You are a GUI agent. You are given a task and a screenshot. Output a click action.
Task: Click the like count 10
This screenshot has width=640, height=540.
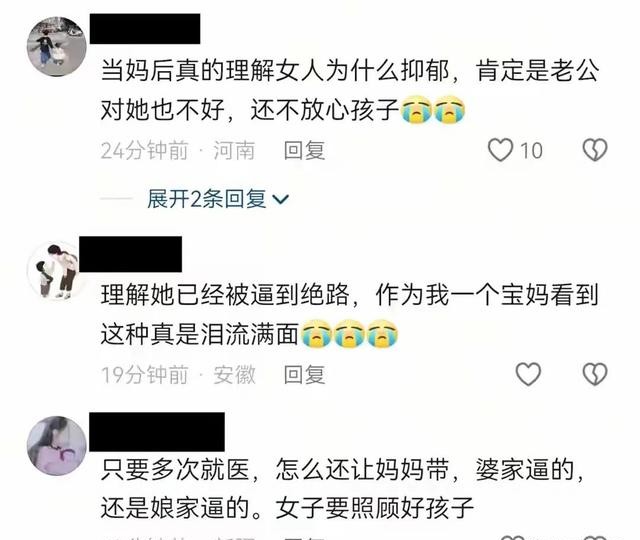531,151
